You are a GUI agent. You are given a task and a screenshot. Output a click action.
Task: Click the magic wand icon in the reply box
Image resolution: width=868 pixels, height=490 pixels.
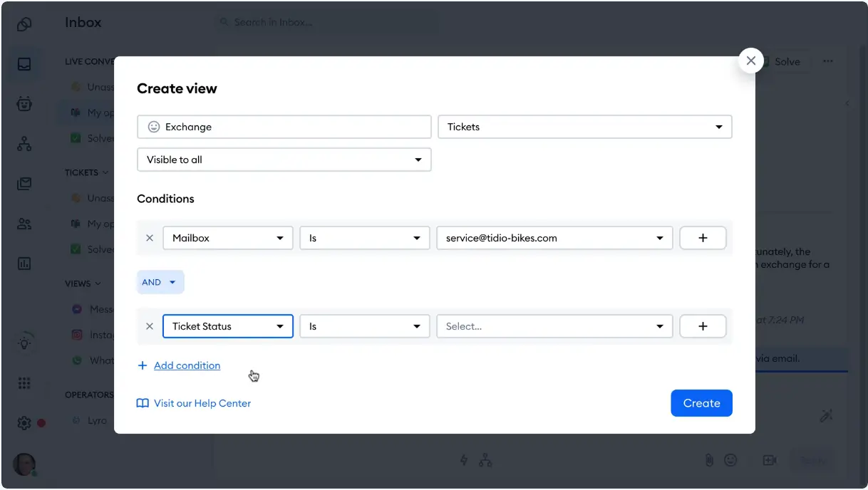826,416
